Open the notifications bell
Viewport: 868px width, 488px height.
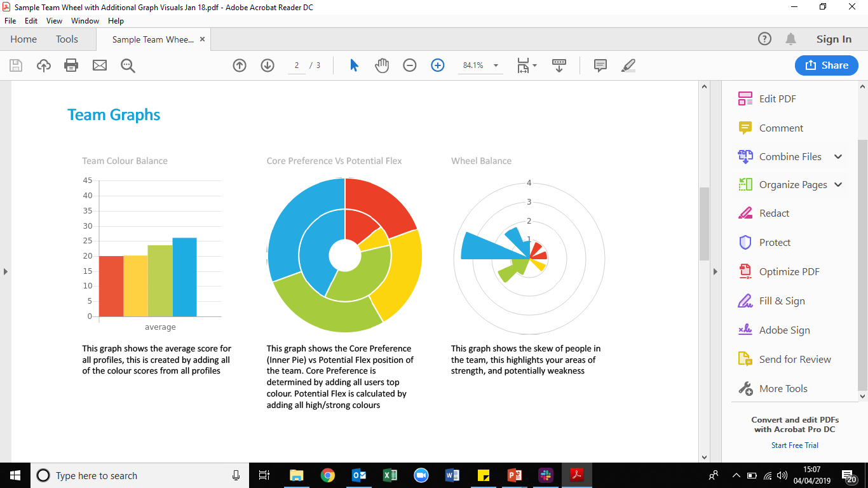pos(791,39)
